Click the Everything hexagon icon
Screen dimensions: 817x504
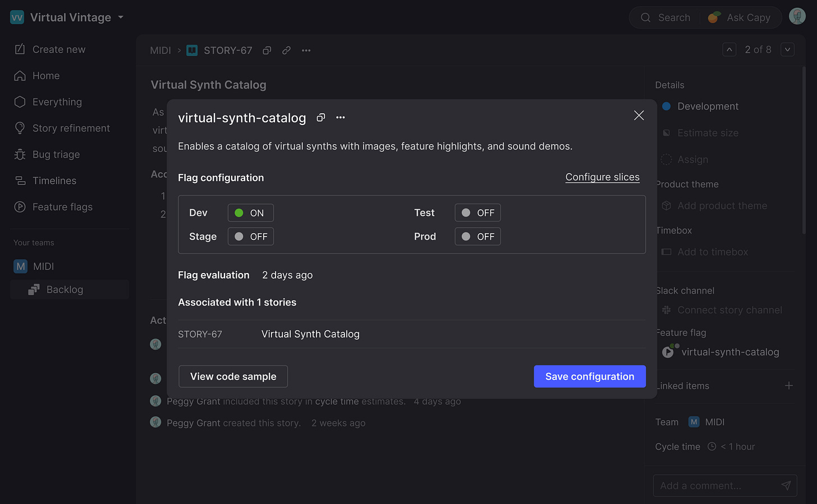click(20, 102)
